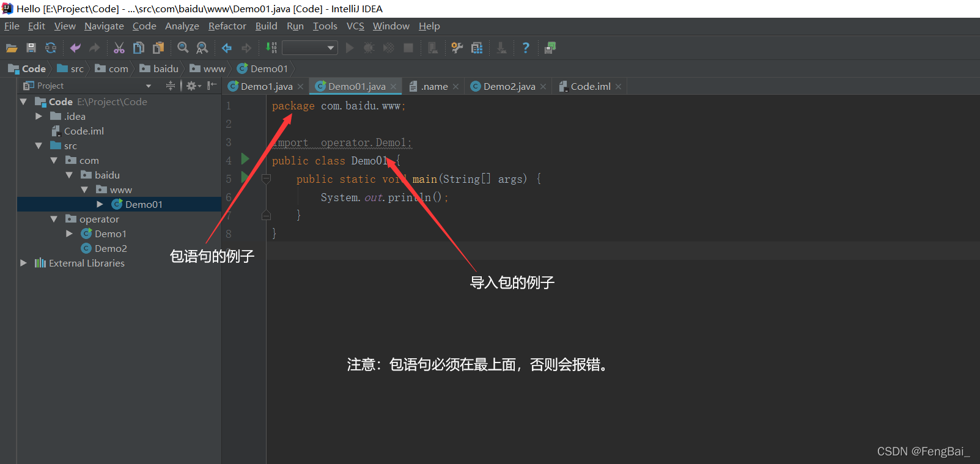Screen dimensions: 980x464
Task: Click the Paste clipboard icon
Action: pos(158,48)
